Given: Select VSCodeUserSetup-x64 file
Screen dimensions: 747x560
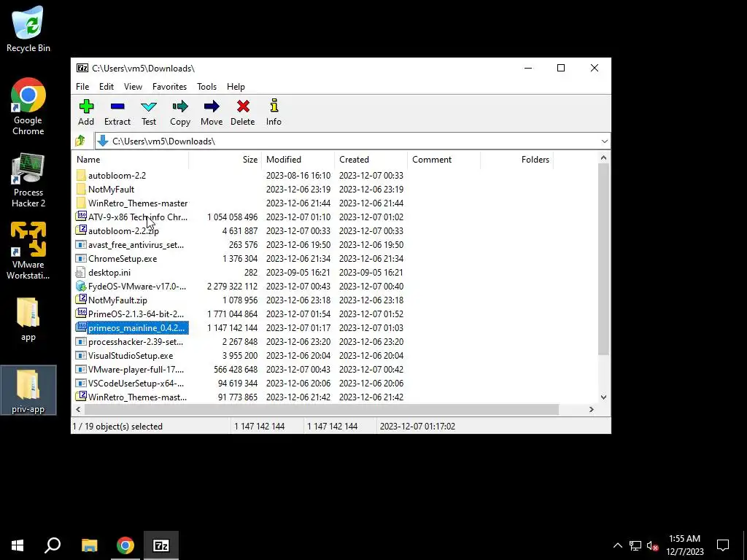Looking at the screenshot, I should (136, 384).
